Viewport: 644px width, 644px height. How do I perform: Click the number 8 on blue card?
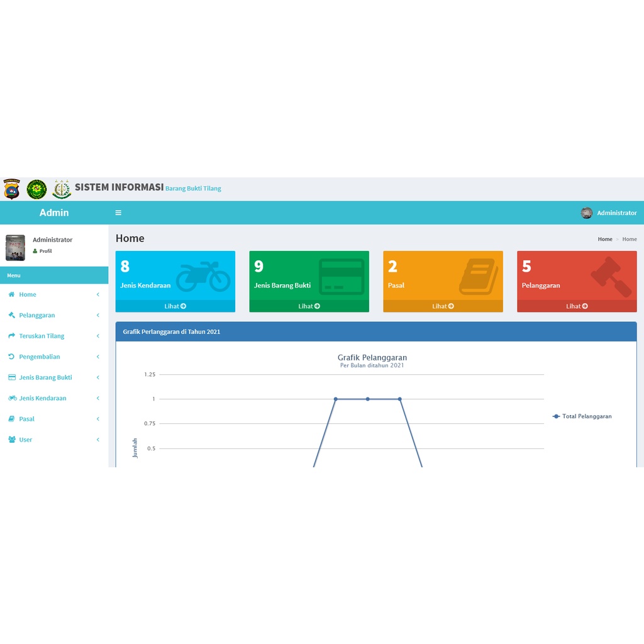point(125,266)
